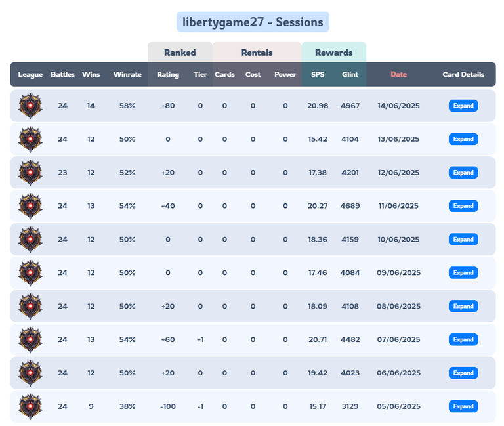Expand card details for 11/06/2025 session
The image size is (504, 426).
pyautogui.click(x=463, y=206)
